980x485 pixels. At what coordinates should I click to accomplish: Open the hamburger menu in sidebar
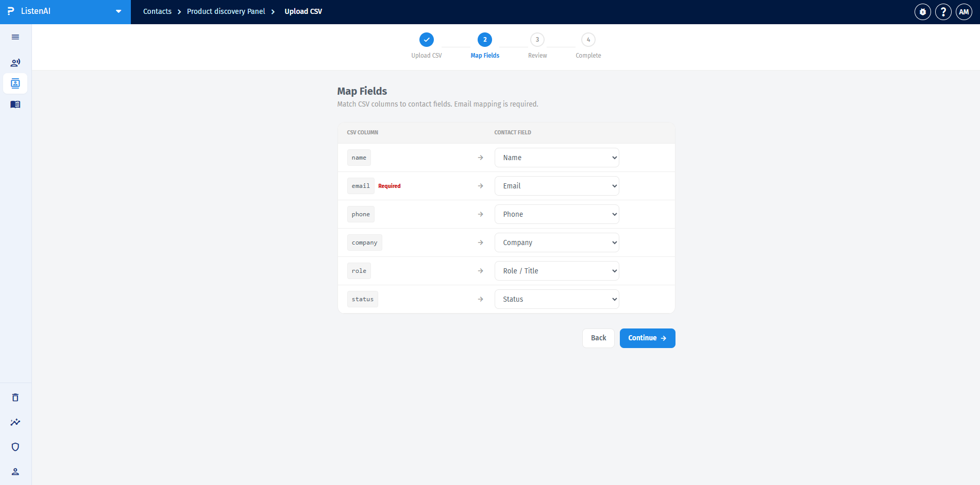tap(15, 37)
